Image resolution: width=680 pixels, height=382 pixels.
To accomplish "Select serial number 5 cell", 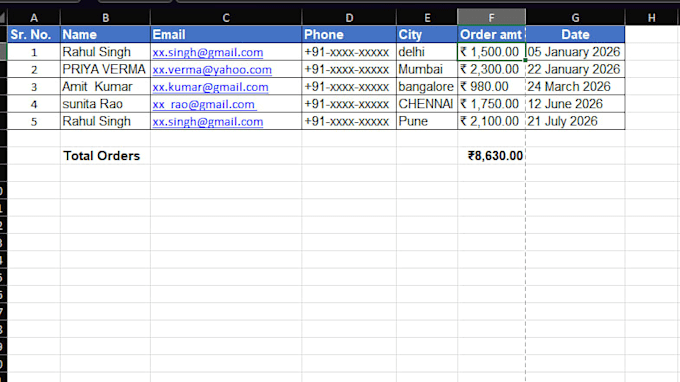I will coord(34,121).
